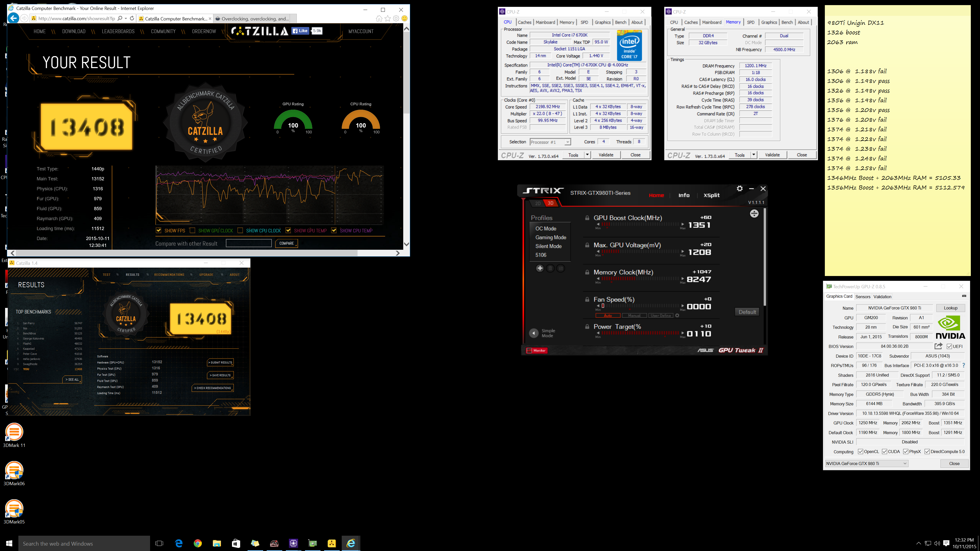
Task: Enable SHOW GPU CLOCK checkbox
Action: 192,230
